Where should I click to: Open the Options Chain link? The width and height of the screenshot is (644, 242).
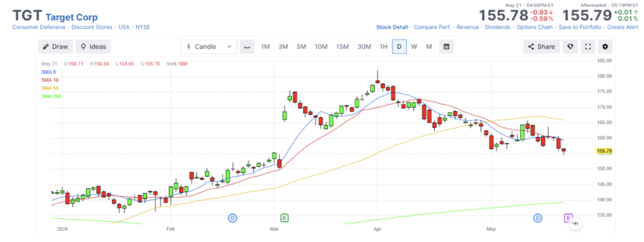(x=535, y=27)
